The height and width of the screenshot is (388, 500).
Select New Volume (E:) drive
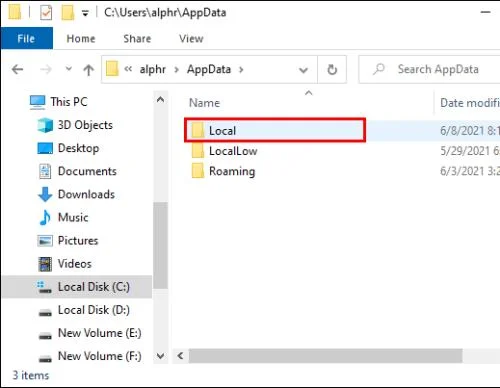[100, 333]
